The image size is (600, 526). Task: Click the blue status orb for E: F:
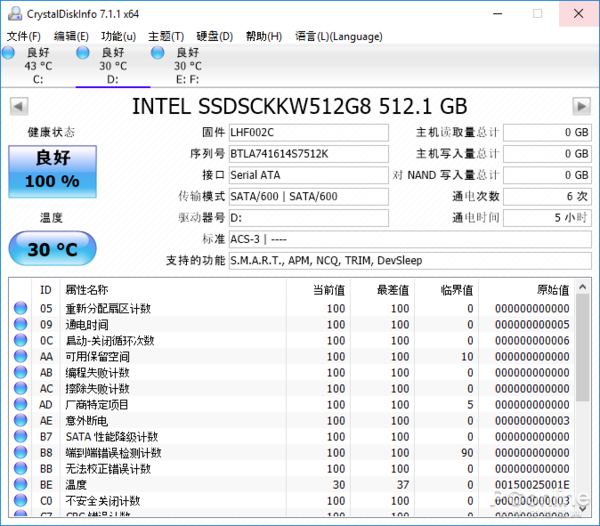pyautogui.click(x=157, y=53)
